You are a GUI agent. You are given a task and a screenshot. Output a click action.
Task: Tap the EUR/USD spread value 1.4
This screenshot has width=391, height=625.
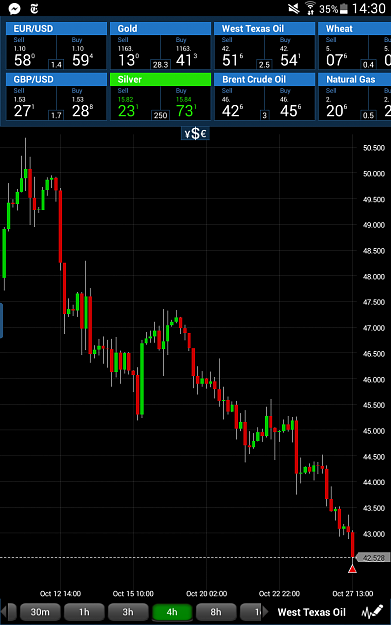(x=56, y=64)
